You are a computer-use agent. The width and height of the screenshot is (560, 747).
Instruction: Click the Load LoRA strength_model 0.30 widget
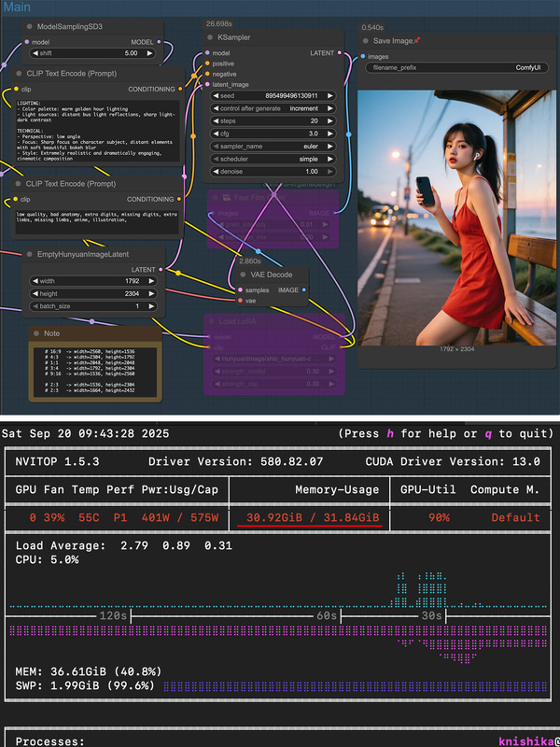point(273,371)
